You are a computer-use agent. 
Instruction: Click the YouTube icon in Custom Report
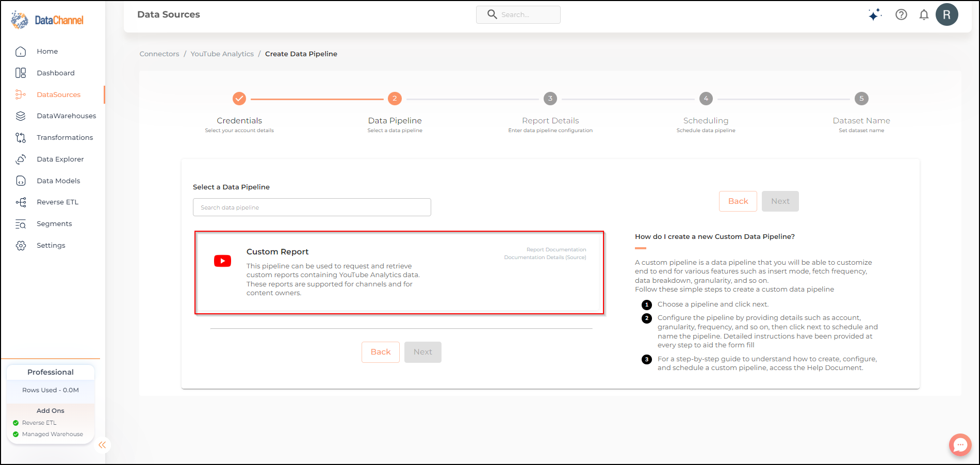point(223,261)
